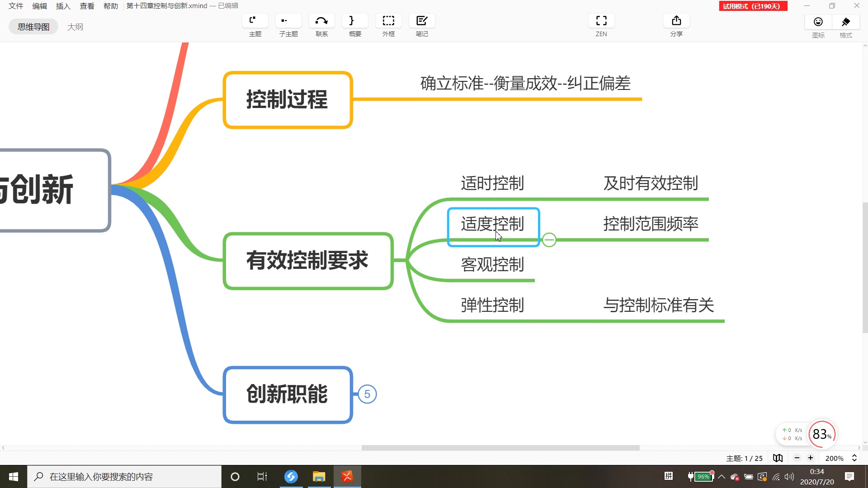Open the volume control in tray
The width and height of the screenshot is (868, 488).
789,477
